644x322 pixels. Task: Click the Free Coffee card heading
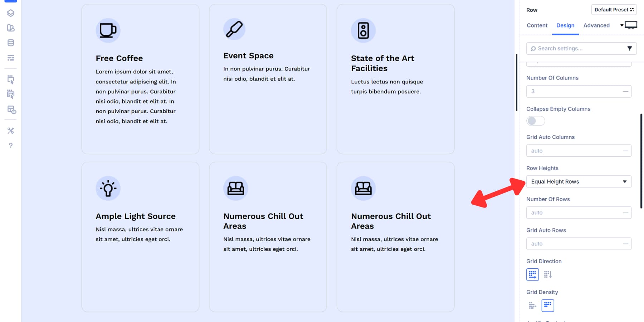pos(119,58)
